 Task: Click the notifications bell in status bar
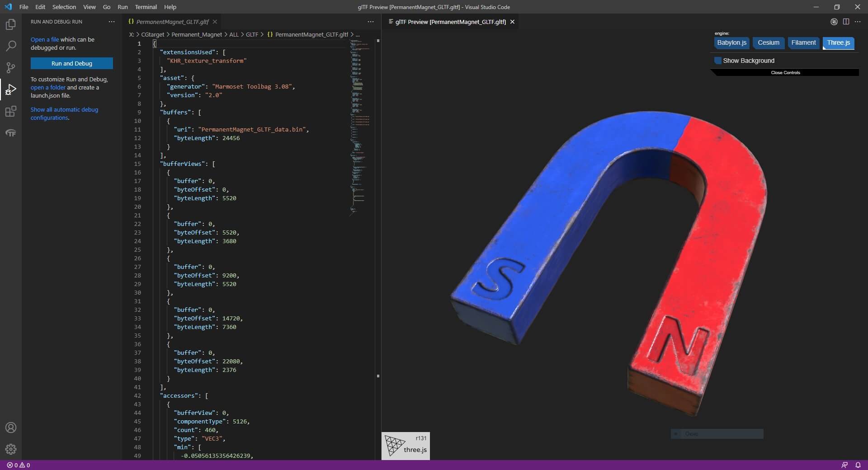[x=858, y=465]
